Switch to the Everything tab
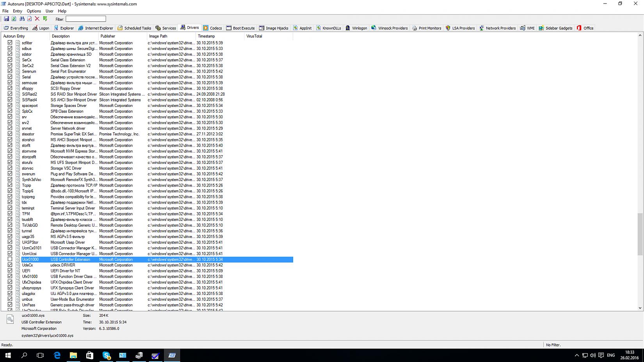 pos(16,28)
